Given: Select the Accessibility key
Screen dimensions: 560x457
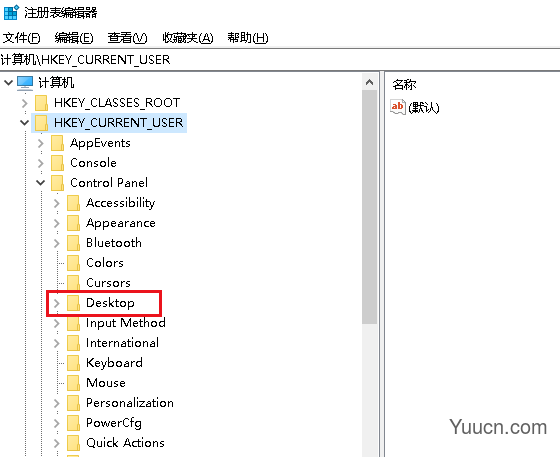Looking at the screenshot, I should tap(121, 203).
